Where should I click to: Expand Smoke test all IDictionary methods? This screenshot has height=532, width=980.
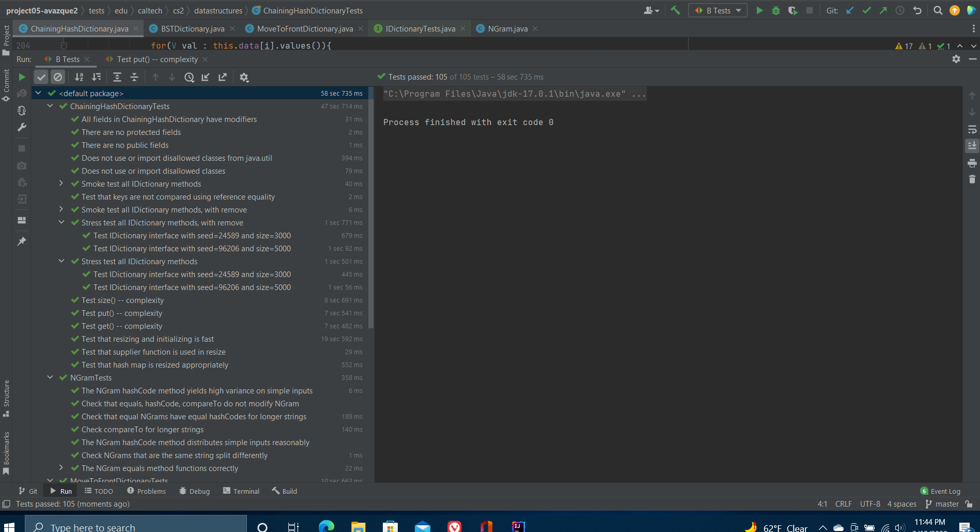61,184
